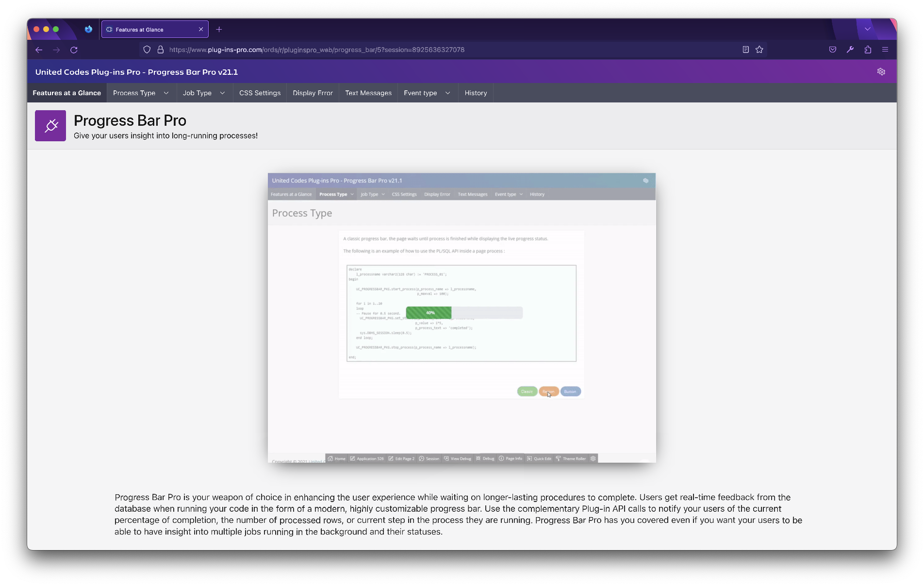924x586 pixels.
Task: Click Session in preview toolbar
Action: (x=429, y=458)
